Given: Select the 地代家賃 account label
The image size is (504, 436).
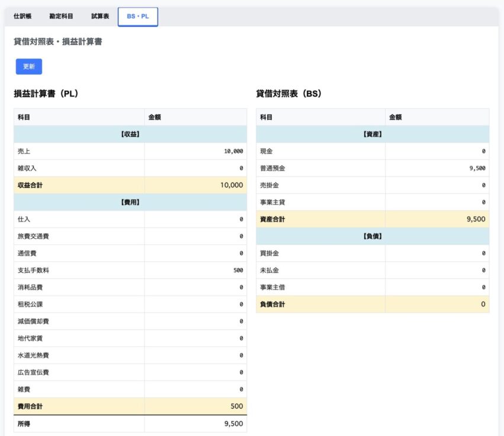Looking at the screenshot, I should tap(30, 339).
